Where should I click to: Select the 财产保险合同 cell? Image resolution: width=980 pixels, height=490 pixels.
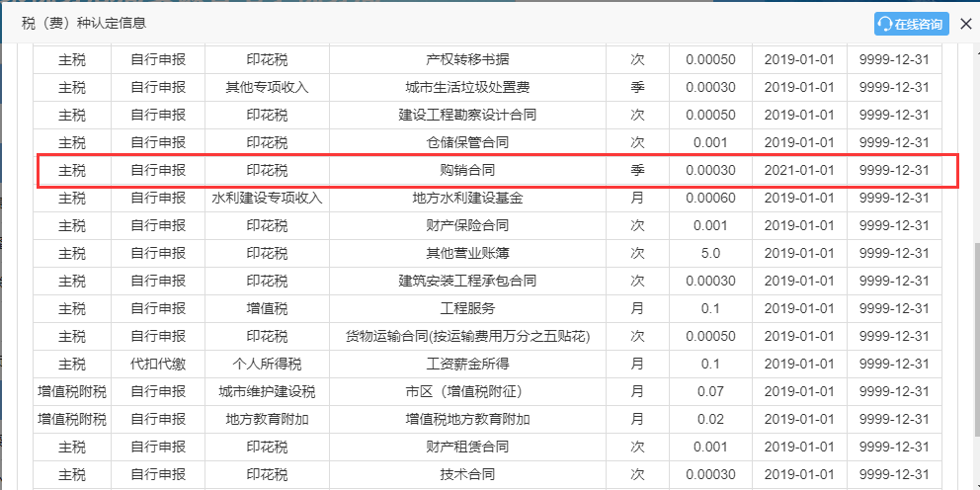click(467, 225)
